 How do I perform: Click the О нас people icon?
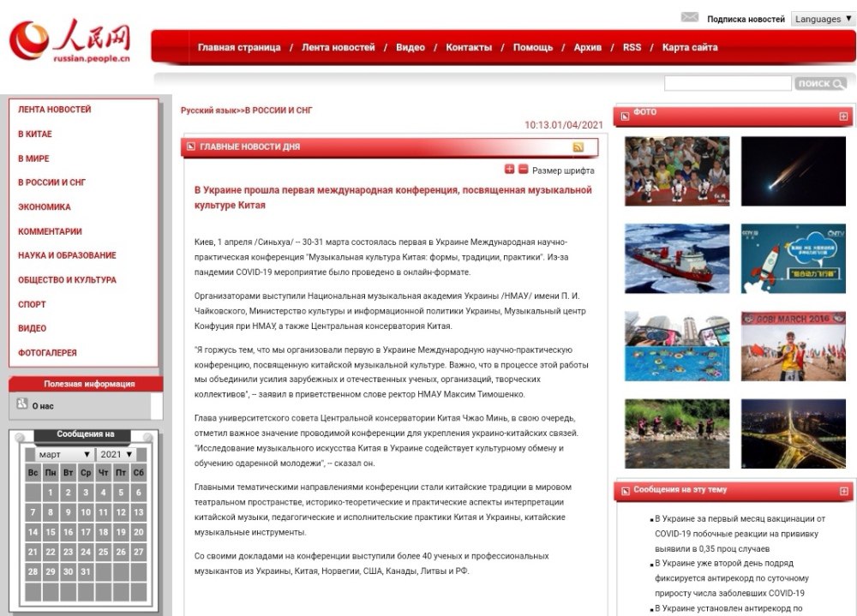[22, 404]
